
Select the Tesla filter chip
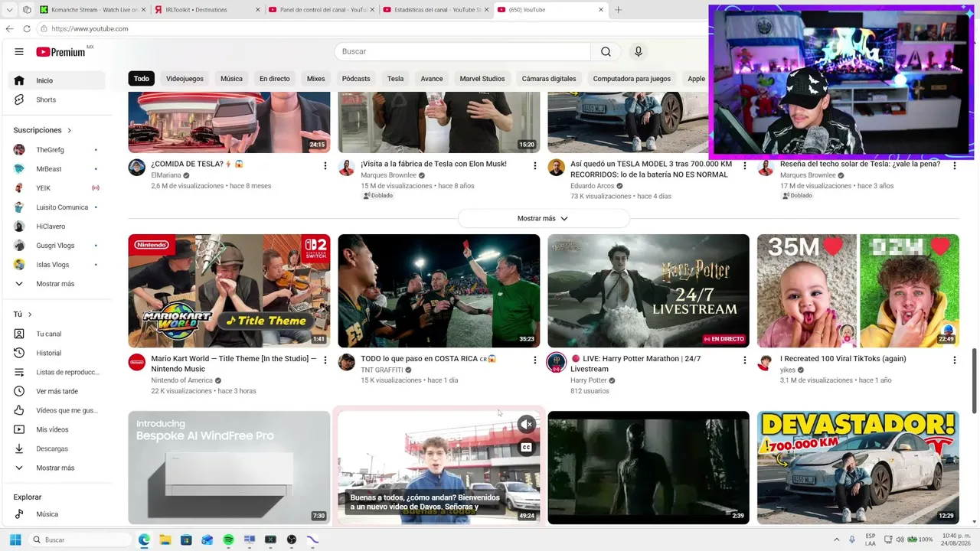tap(395, 79)
